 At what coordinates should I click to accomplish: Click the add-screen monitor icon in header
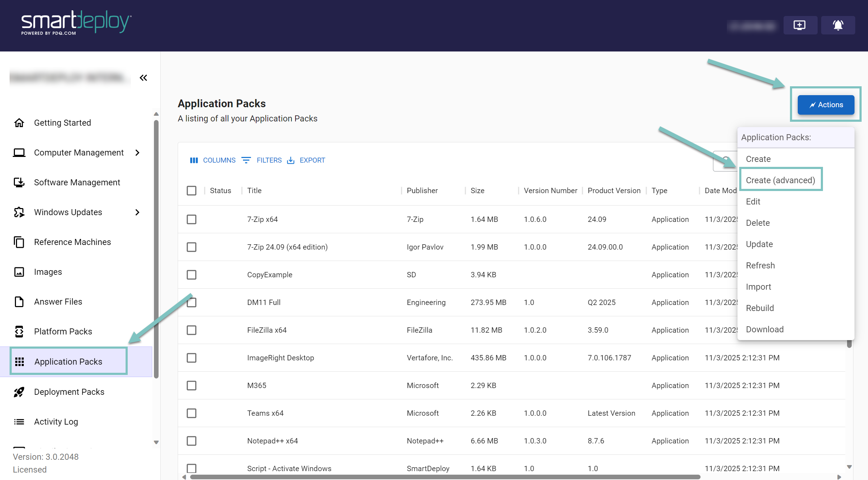click(800, 25)
